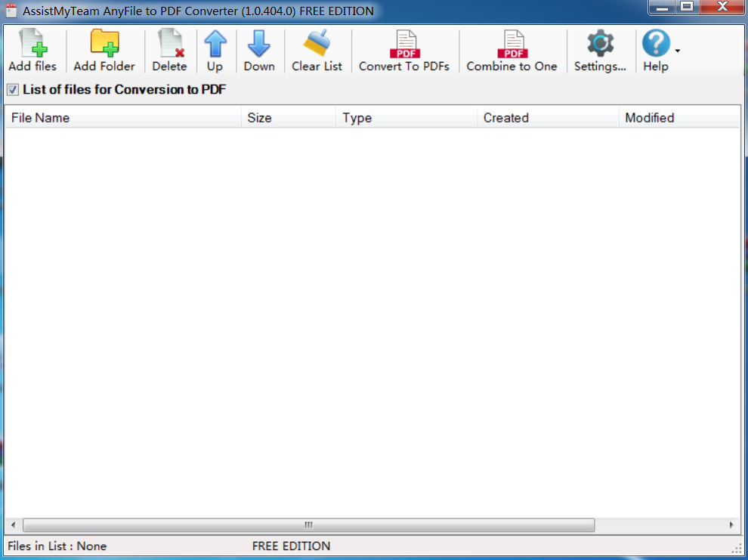Viewport: 748px width, 560px height.
Task: Open Settings gear icon
Action: click(x=600, y=51)
